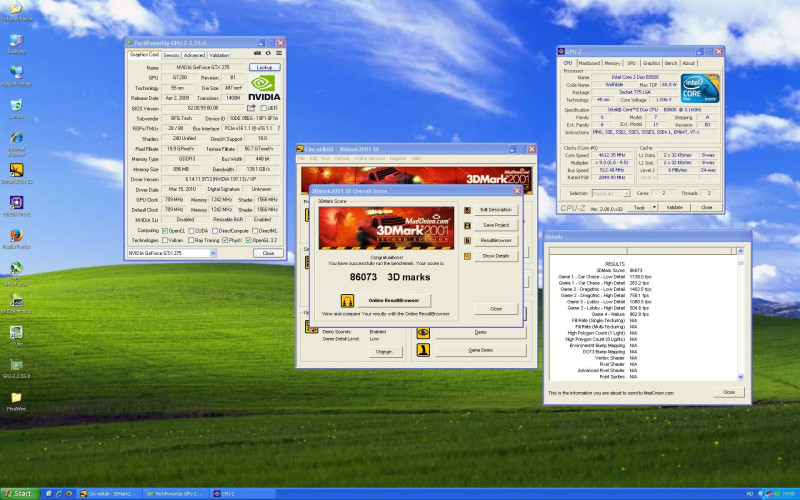Click the GPU-Z refresh icon
This screenshot has width=800, height=500.
(268, 53)
